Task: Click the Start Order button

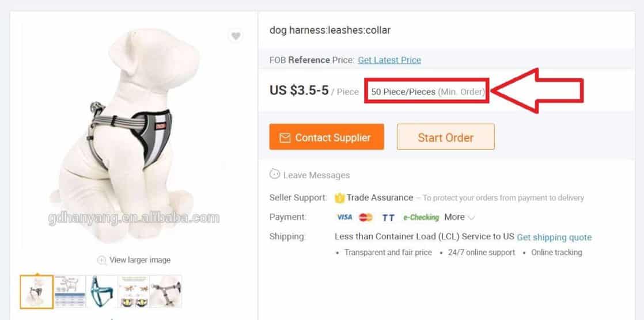Action: pos(446,137)
